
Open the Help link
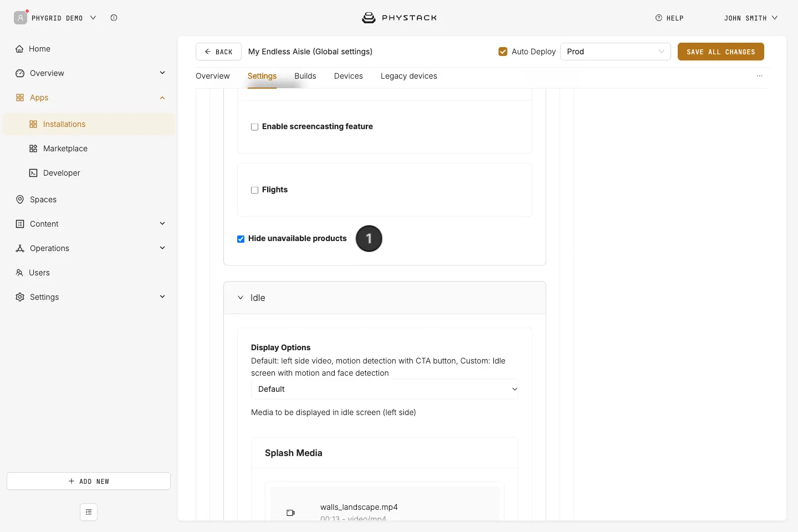pos(669,18)
